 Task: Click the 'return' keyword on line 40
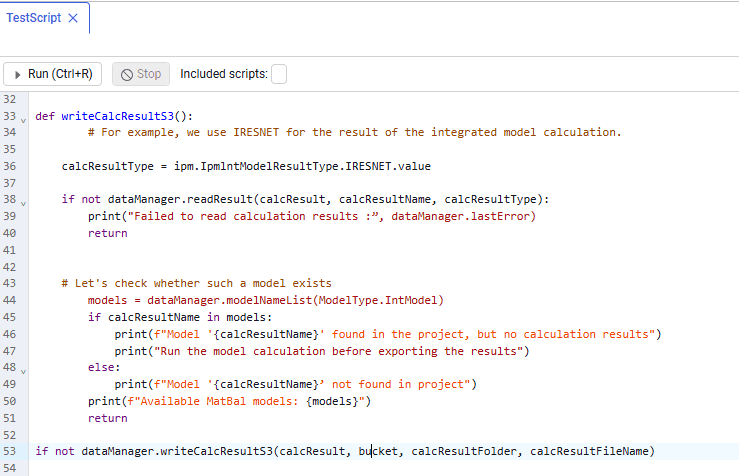107,233
